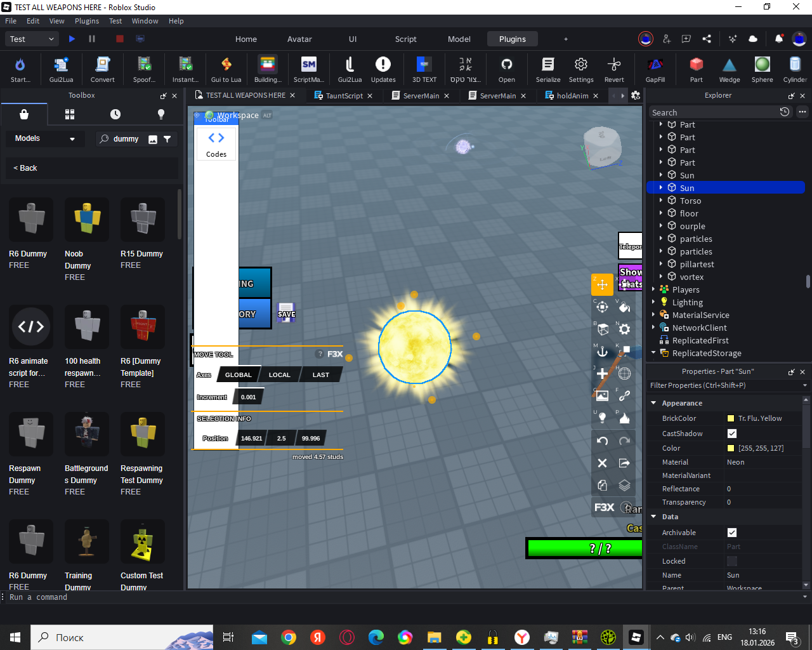The image size is (812, 650).
Task: Click the Revert plugin
Action: 614,69
